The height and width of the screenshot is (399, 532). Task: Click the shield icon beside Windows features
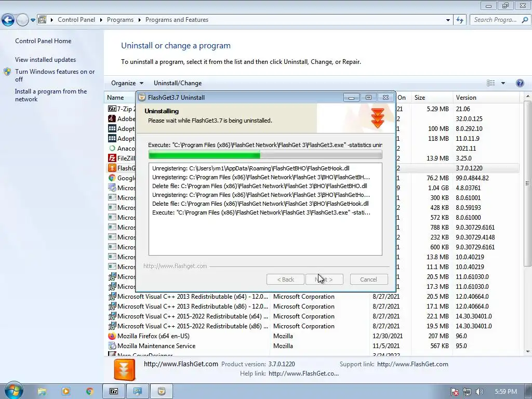[7, 72]
